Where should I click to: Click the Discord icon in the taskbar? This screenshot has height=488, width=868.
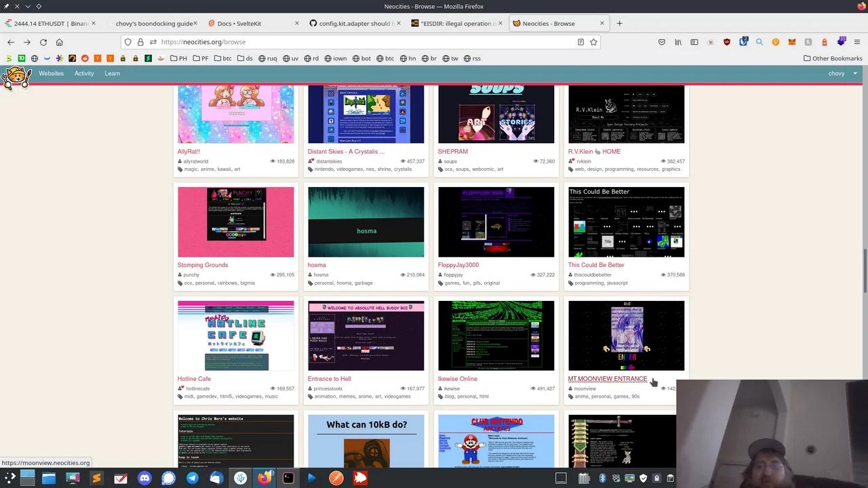(144, 479)
